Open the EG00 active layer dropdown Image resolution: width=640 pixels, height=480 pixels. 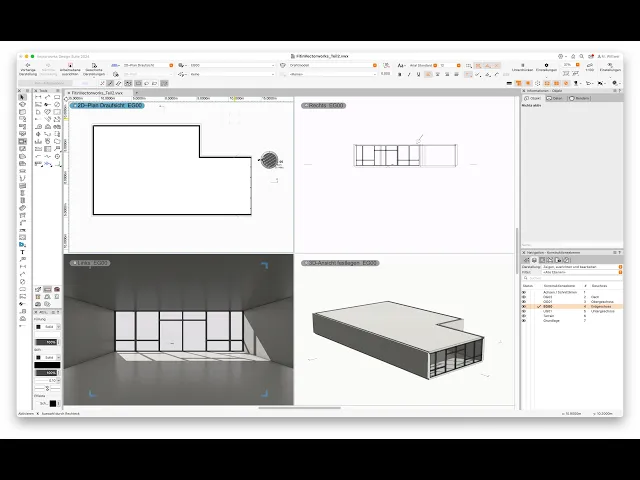[232, 65]
